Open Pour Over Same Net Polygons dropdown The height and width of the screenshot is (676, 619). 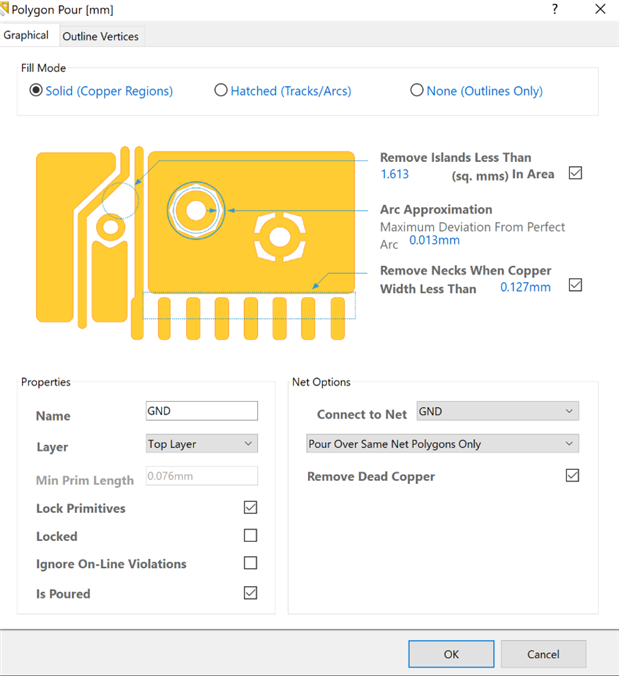tap(442, 444)
